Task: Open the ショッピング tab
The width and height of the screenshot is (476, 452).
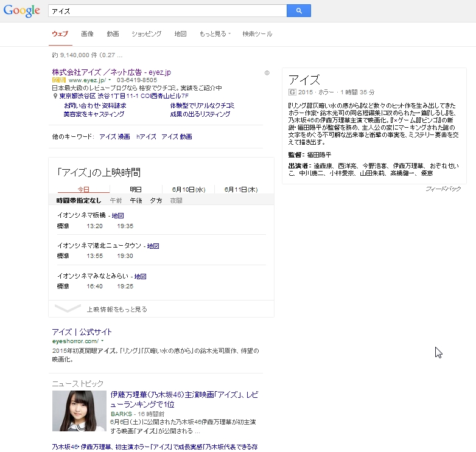Action: tap(146, 34)
